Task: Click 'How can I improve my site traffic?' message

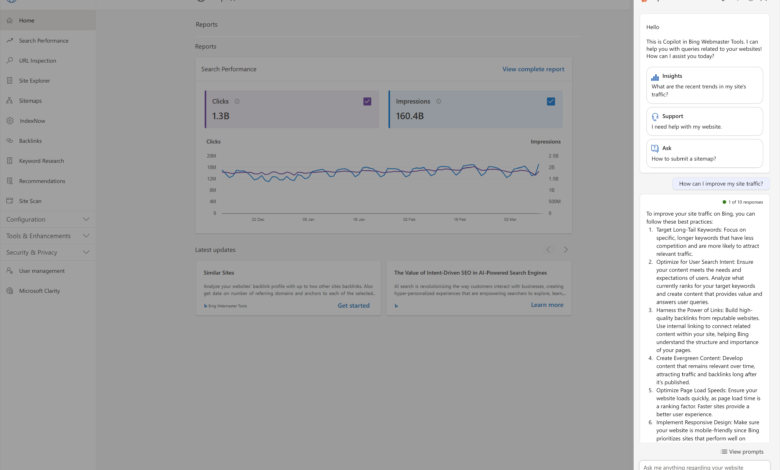Action: click(721, 184)
